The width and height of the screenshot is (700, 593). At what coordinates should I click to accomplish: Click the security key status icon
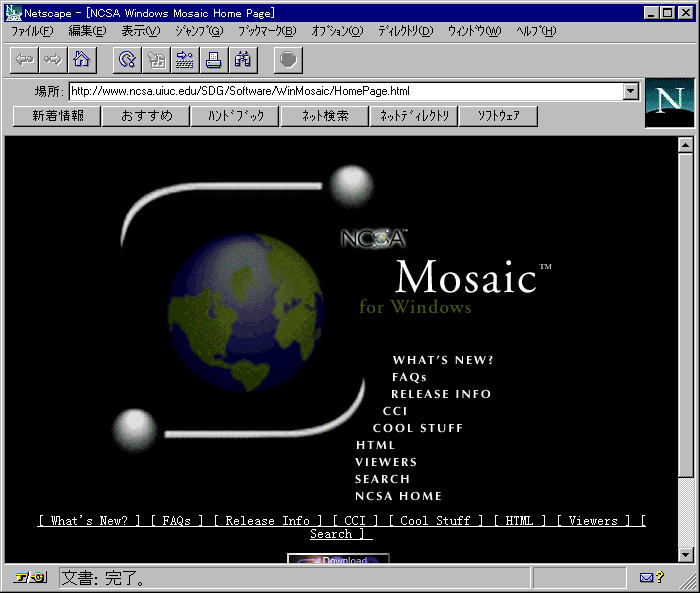pyautogui.click(x=30, y=577)
